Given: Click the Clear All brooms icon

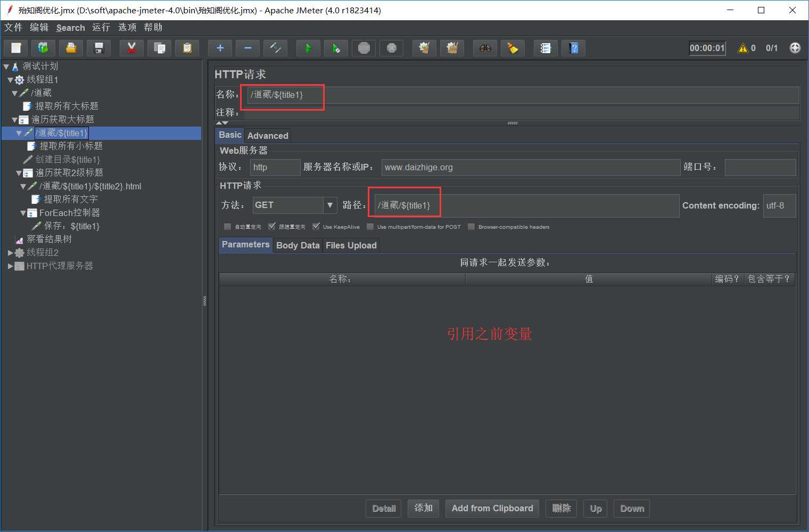Looking at the screenshot, I should [x=452, y=48].
